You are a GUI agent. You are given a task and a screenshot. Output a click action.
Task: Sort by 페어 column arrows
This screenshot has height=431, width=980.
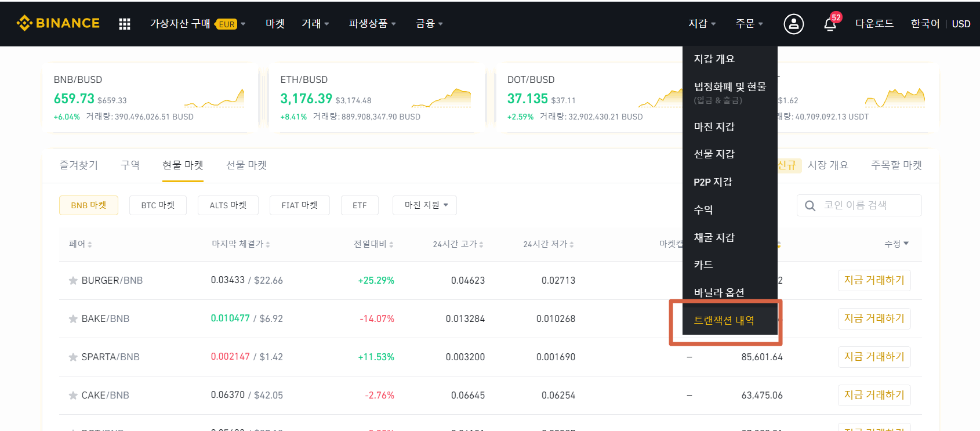90,244
